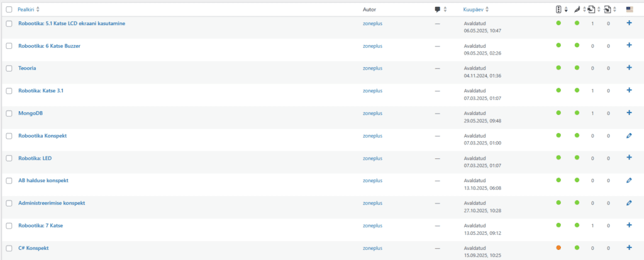Click the US flag language column icon
This screenshot has width=644, height=260.
pos(629,9)
